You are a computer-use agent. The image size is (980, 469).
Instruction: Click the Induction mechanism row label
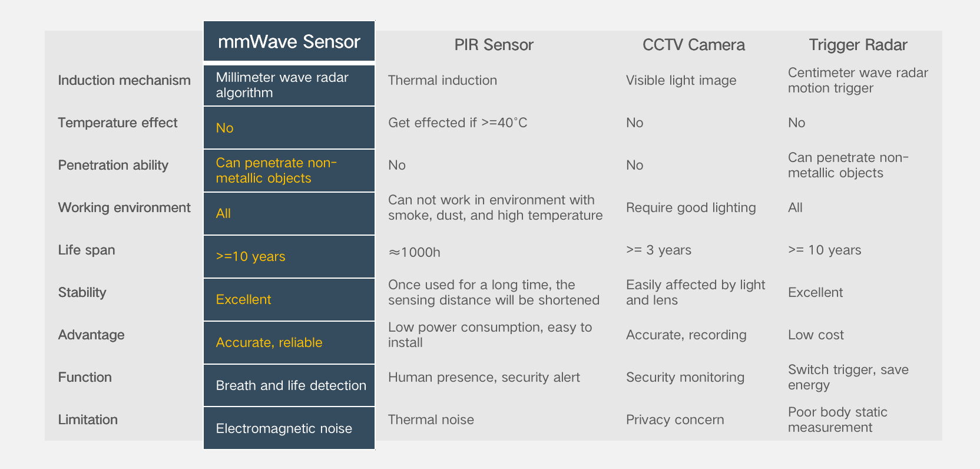[124, 80]
